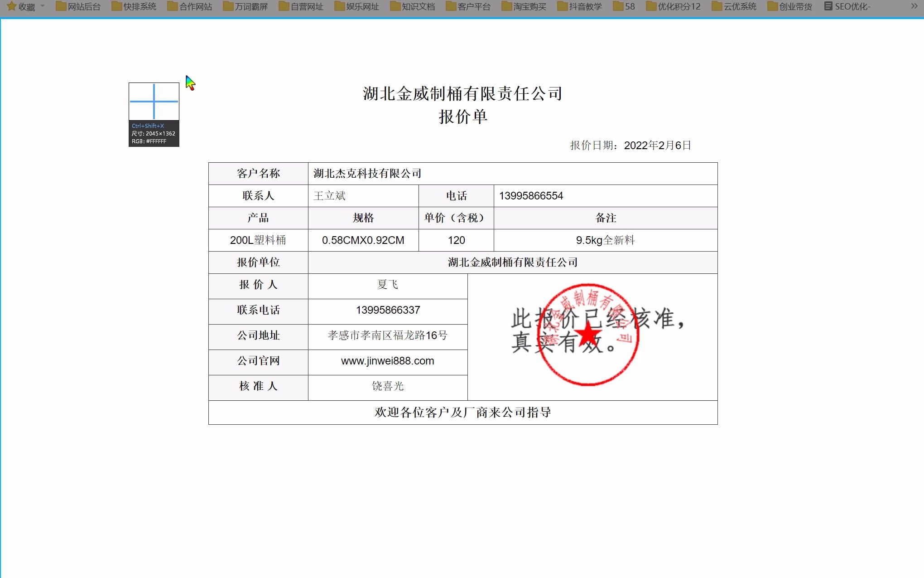
Task: Click product cell 200L塑料桶
Action: tap(258, 240)
